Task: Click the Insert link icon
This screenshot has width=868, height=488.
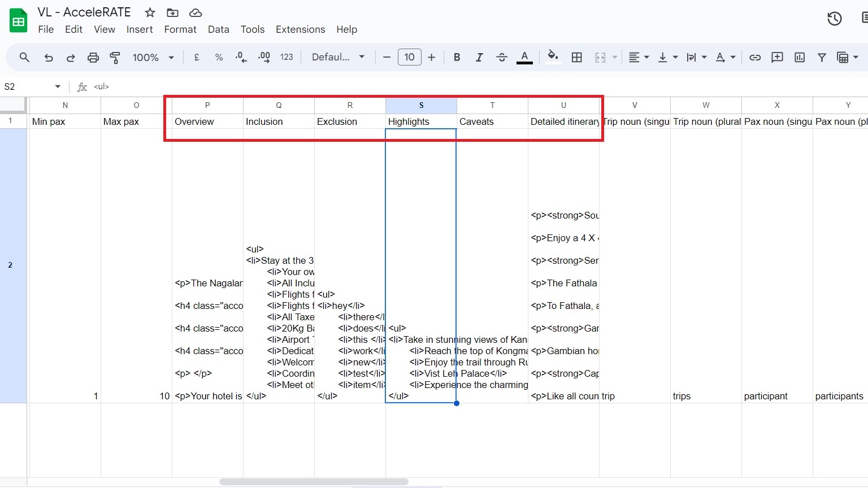Action: pyautogui.click(x=755, y=58)
